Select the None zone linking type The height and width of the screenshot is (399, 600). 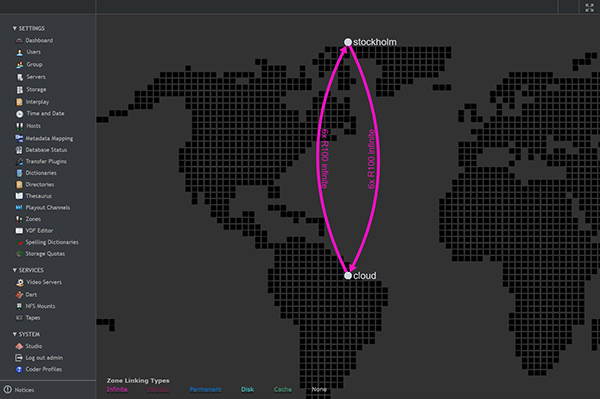[319, 389]
